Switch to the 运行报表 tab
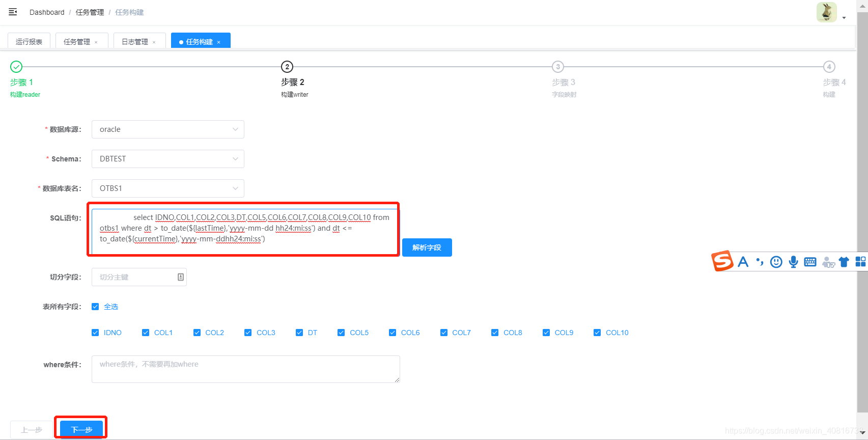 click(x=29, y=42)
